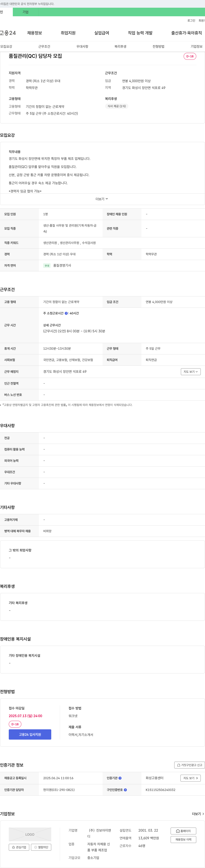Screen dimensions: 205x868
Task: Click the job title 품질관리(QC) 담당자 모집
Action: [35, 56]
